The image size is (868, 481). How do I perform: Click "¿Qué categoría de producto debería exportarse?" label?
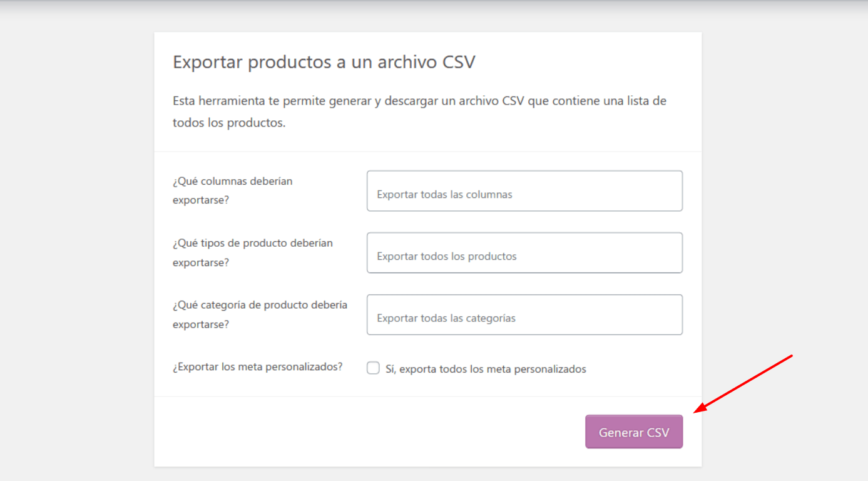260,314
